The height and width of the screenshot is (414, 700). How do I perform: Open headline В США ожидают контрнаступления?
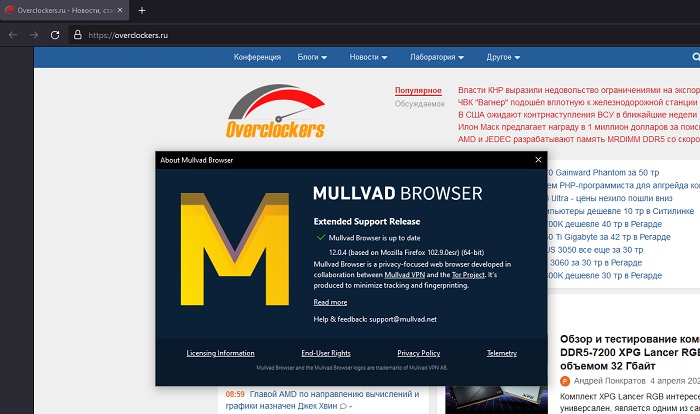tap(577, 115)
